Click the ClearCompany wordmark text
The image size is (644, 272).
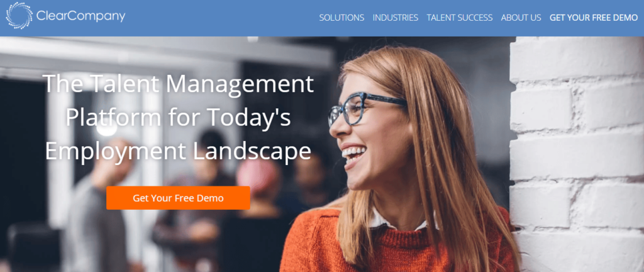[x=80, y=16]
